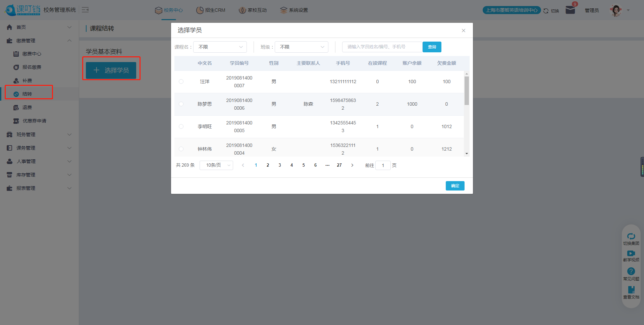This screenshot has height=325, width=644.
Task: Click the sidebar collapse hamburger icon
Action: (85, 10)
